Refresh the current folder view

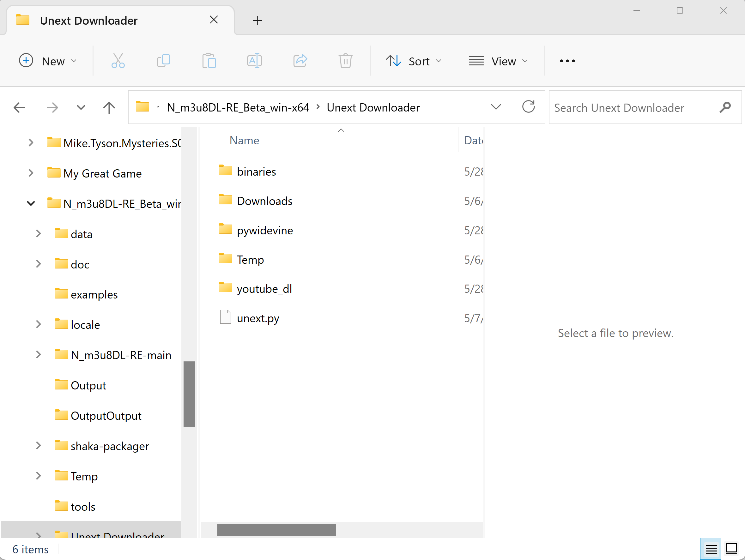click(528, 107)
